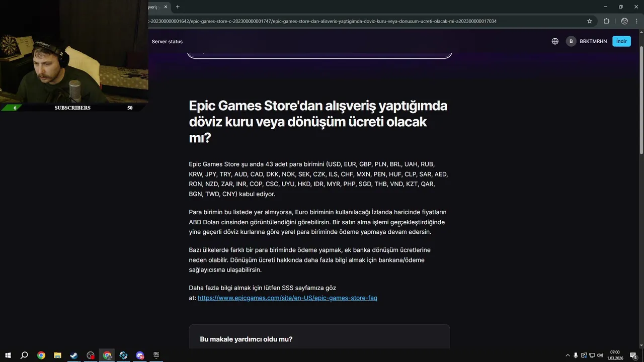Open the display projection tray icon

584,355
